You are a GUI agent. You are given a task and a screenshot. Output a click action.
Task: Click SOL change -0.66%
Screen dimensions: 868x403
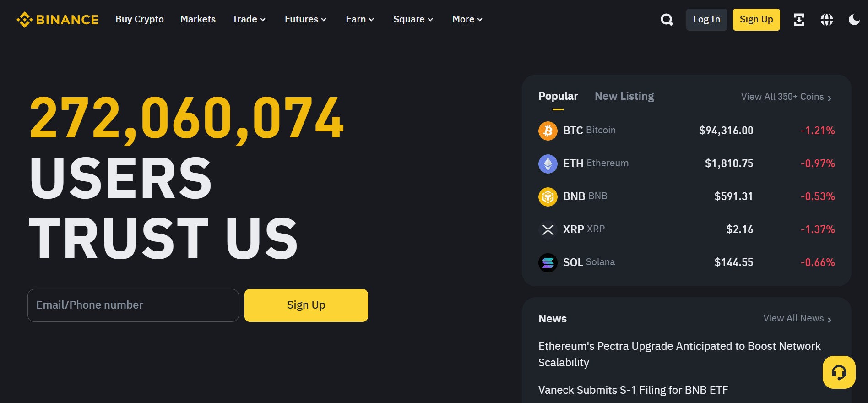pyautogui.click(x=818, y=262)
